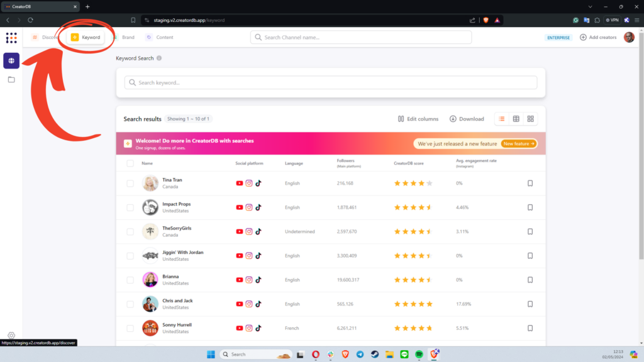Image resolution: width=644 pixels, height=362 pixels.
Task: Click the Followers column header
Action: (348, 163)
